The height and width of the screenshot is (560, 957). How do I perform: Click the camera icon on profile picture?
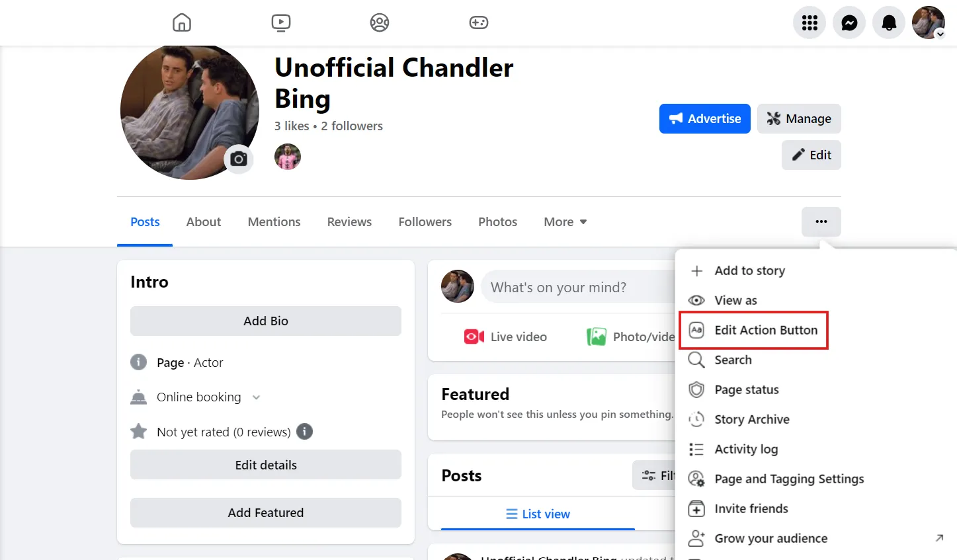239,159
